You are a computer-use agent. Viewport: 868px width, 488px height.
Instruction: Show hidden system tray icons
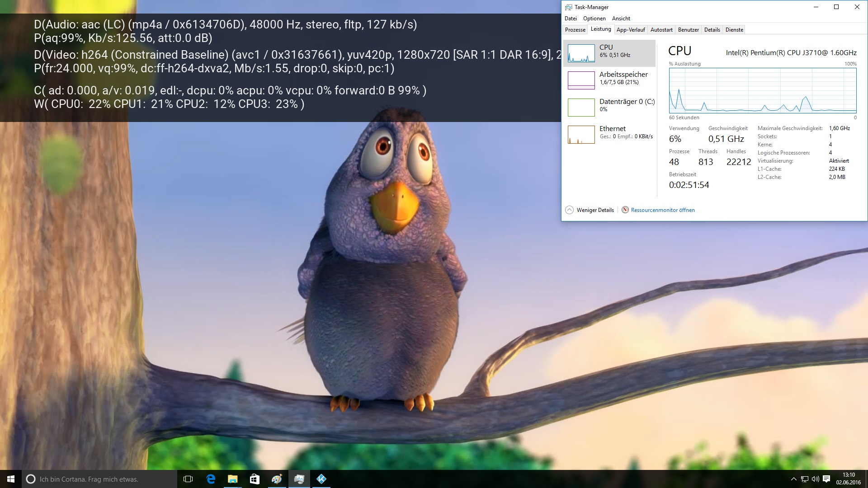793,479
